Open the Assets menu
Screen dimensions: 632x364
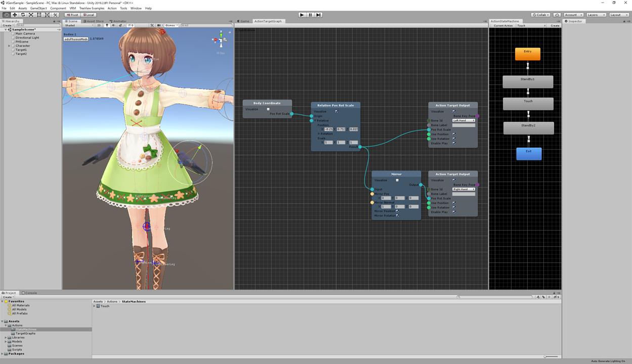pyautogui.click(x=22, y=8)
